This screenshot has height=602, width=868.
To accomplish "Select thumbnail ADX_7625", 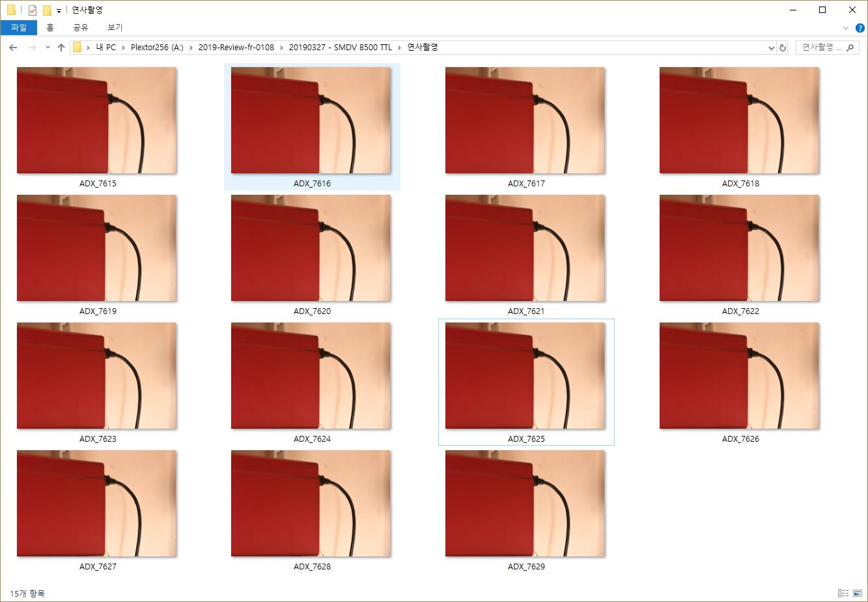I will (525, 376).
